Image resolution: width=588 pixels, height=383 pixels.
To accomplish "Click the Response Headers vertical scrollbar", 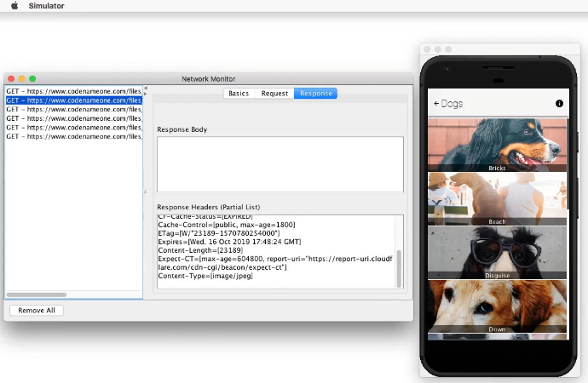I will [x=399, y=268].
